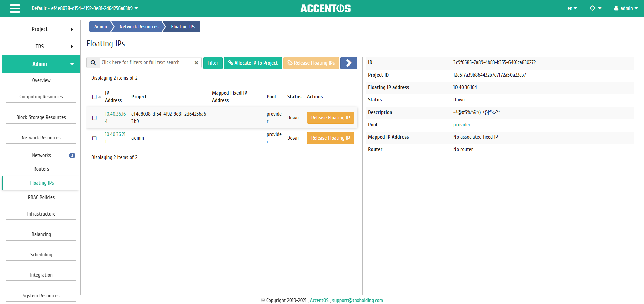Open Computing Resources section

coord(41,97)
